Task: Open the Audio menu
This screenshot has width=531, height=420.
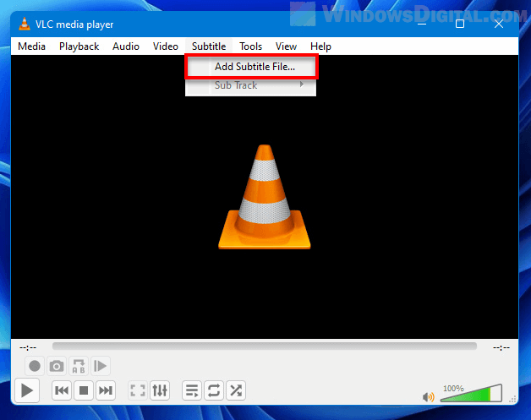Action: point(126,46)
